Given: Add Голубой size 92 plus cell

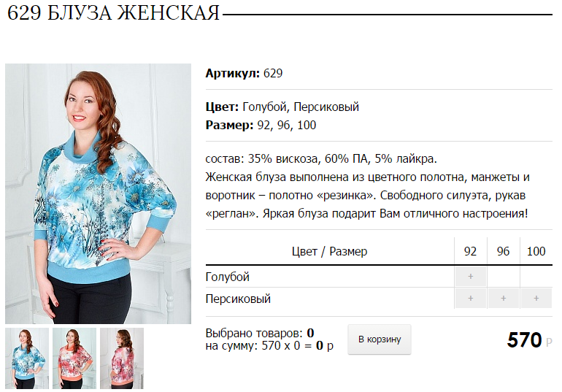Looking at the screenshot, I should click(x=470, y=276).
